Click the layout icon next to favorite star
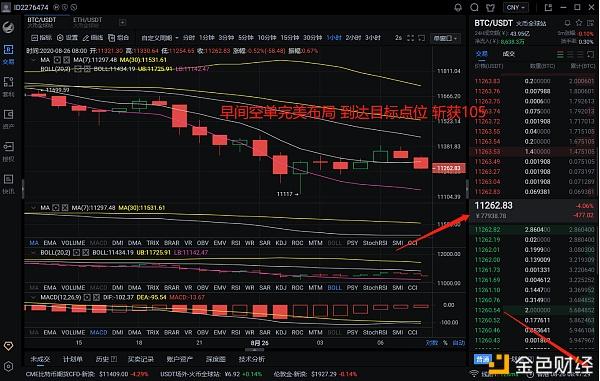This screenshot has height=381, width=600. (x=589, y=23)
